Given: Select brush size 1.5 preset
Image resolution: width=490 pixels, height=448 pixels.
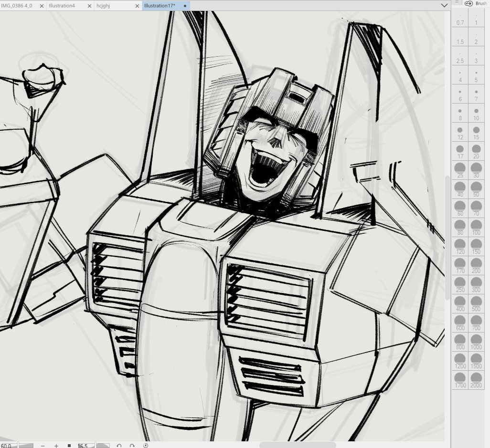Looking at the screenshot, I should point(460,38).
